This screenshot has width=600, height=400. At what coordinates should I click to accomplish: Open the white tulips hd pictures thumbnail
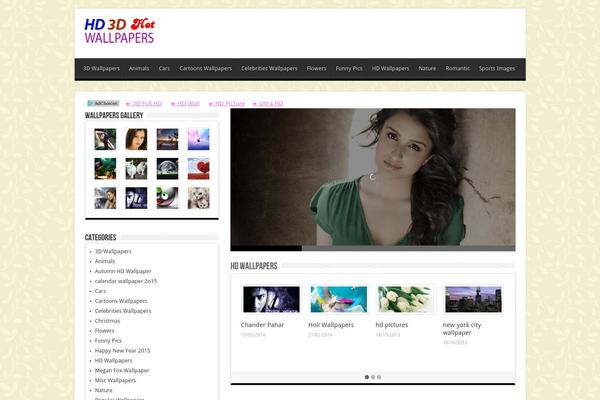pyautogui.click(x=406, y=299)
